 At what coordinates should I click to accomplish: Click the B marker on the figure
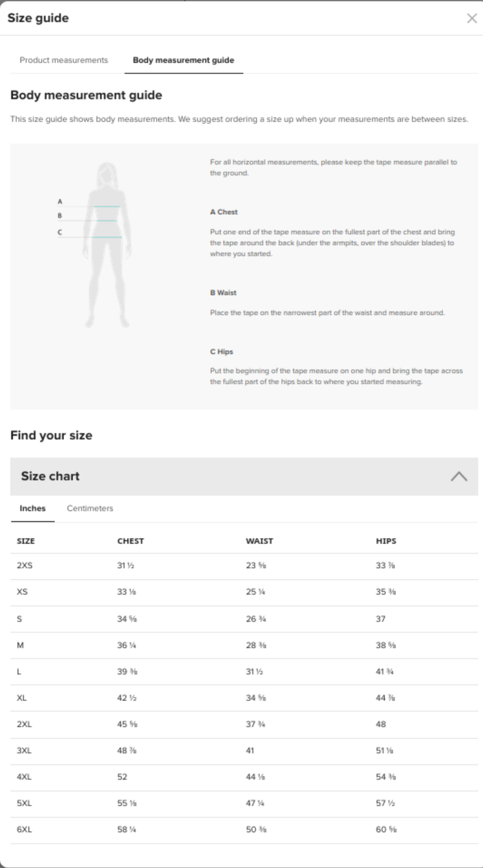(x=60, y=215)
